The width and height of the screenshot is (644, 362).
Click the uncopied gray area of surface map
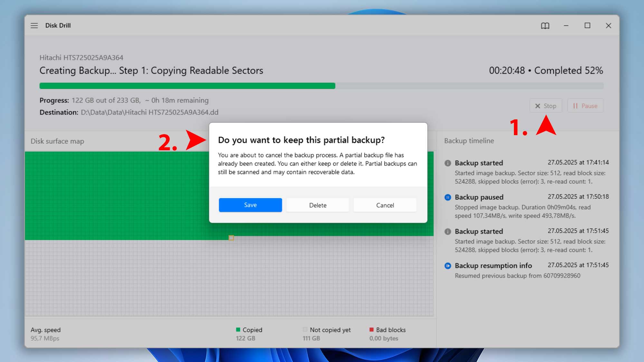[x=229, y=278]
